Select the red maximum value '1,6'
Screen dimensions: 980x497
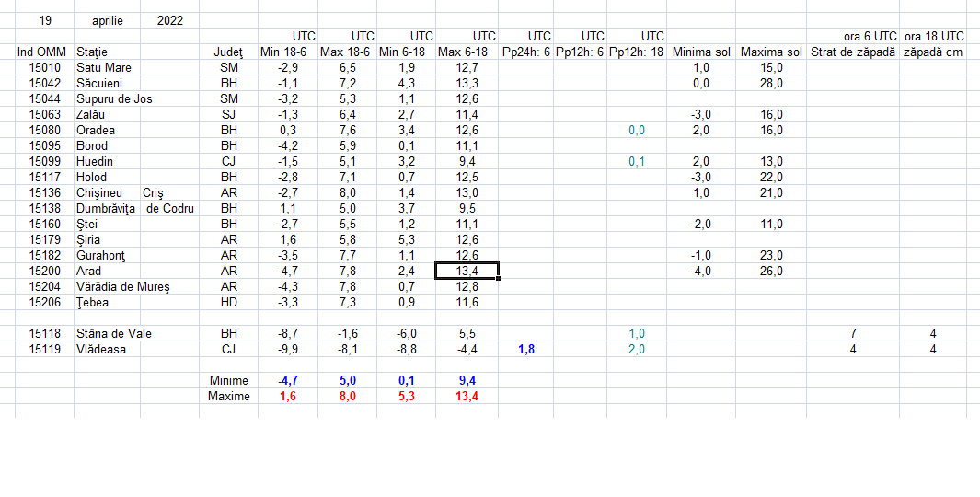point(288,396)
